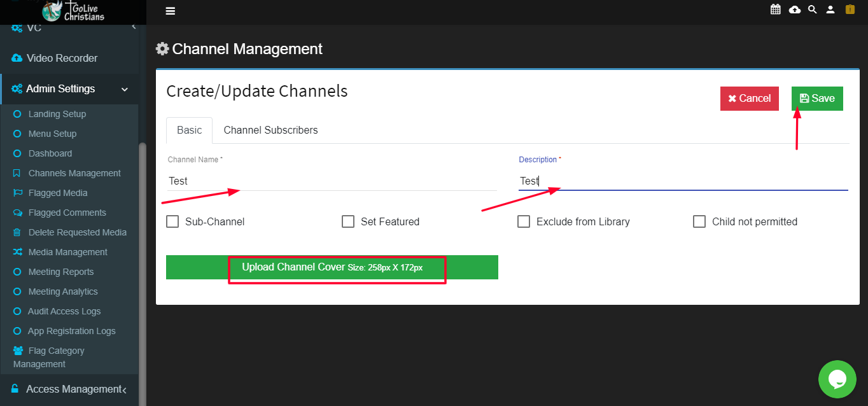Tick the Set Featured checkbox
The image size is (868, 406).
click(x=348, y=221)
